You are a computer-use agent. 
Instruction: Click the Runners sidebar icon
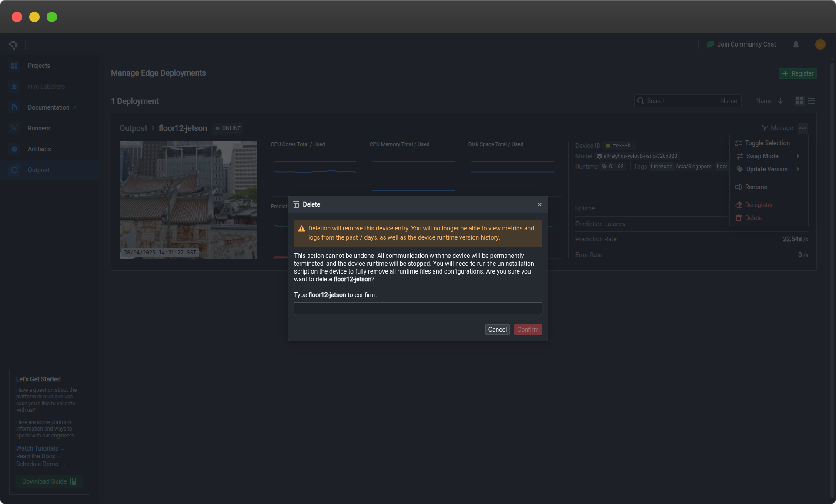click(x=14, y=128)
